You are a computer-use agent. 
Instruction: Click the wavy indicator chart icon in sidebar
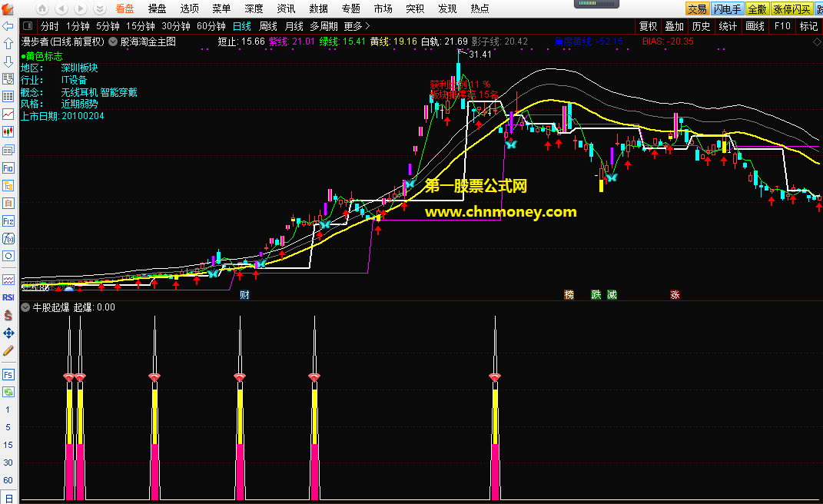pos(8,280)
